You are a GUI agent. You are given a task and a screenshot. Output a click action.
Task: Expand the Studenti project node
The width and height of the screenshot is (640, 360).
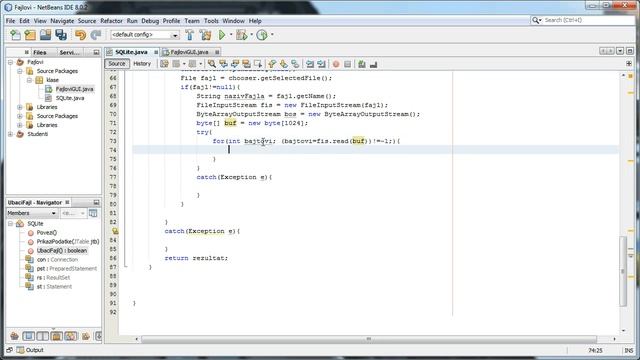click(11, 134)
